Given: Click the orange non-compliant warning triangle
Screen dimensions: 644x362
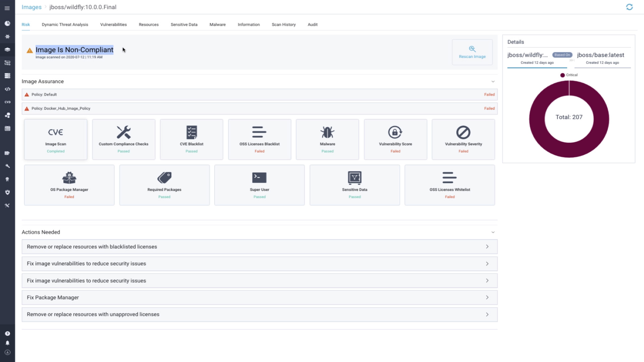Looking at the screenshot, I should (30, 51).
